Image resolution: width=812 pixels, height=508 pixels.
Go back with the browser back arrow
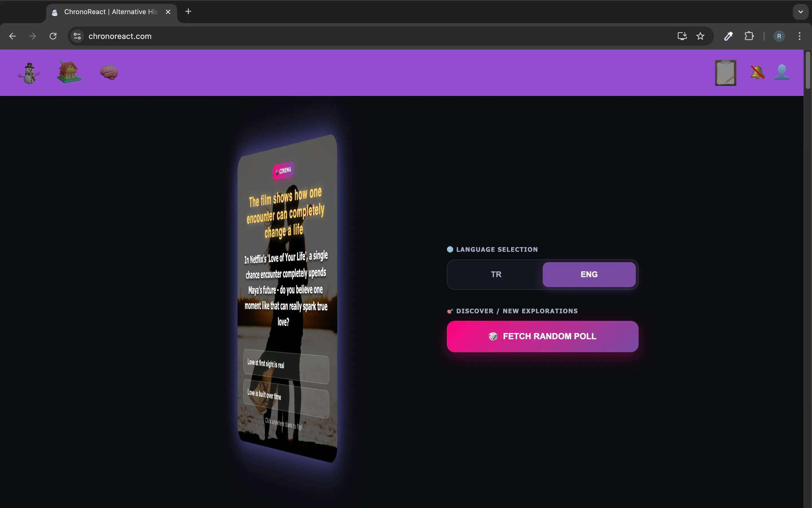tap(12, 36)
